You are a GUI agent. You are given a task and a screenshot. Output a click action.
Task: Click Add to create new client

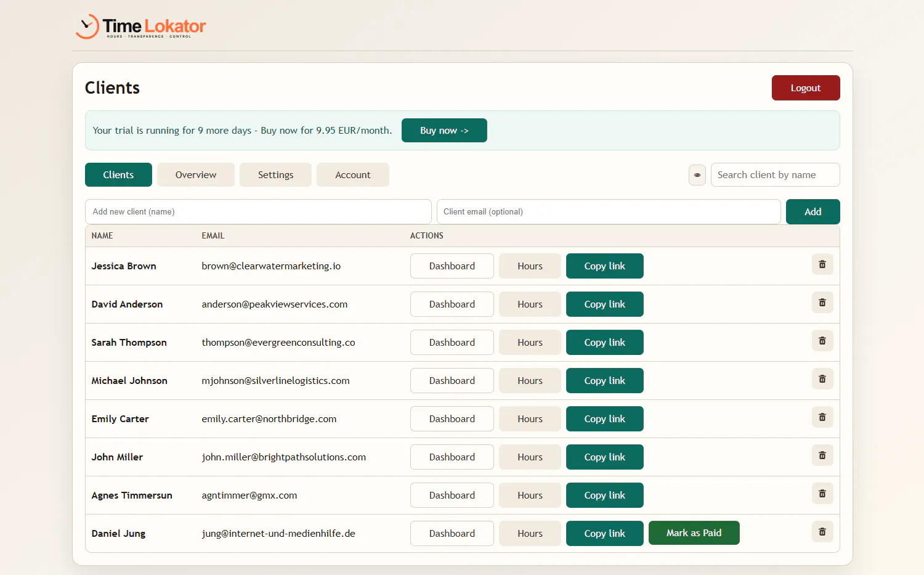pos(813,211)
